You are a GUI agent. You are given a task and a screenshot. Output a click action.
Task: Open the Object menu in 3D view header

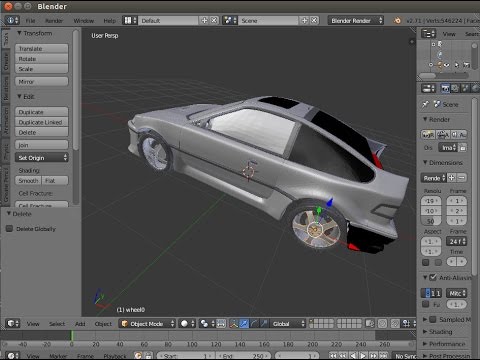[103, 324]
